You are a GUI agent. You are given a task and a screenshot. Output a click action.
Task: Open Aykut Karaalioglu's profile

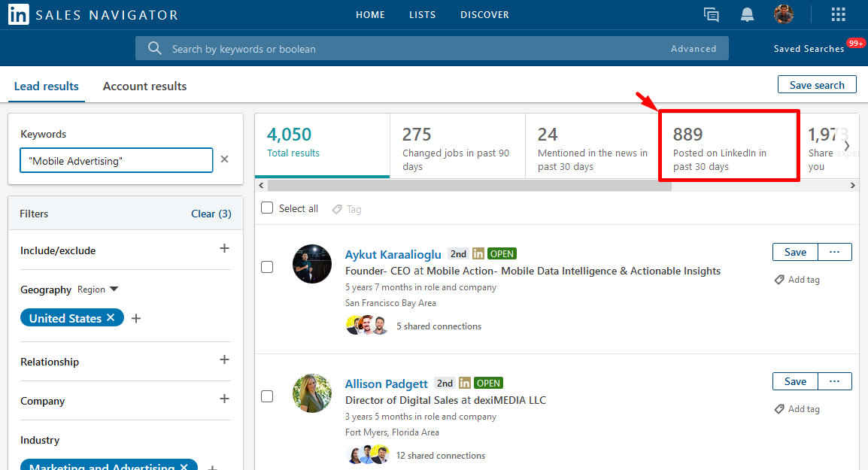[393, 255]
